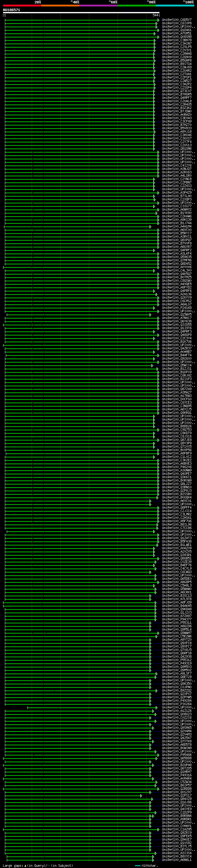The height and width of the screenshot is (868, 197).
Task: Click the UniRef100_B9ITG4 hit label
Action: [176, 64]
